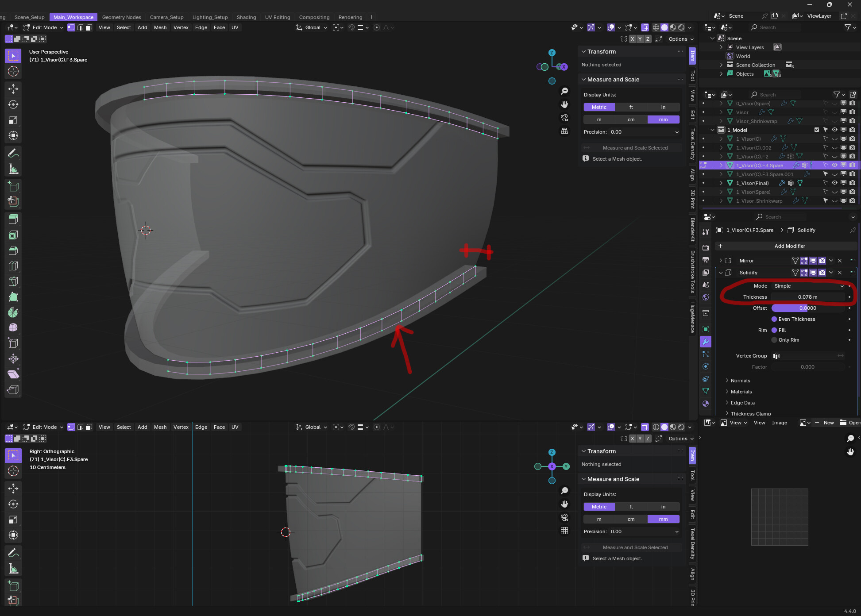Click the Thickness value field
Viewport: 861px width, 616px height.
pos(808,297)
